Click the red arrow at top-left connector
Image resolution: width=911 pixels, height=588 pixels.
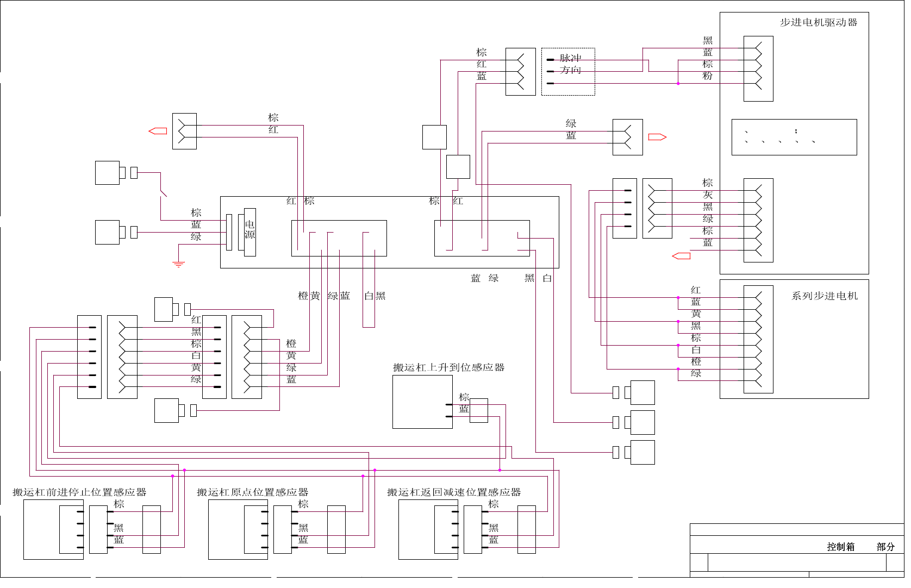[158, 131]
